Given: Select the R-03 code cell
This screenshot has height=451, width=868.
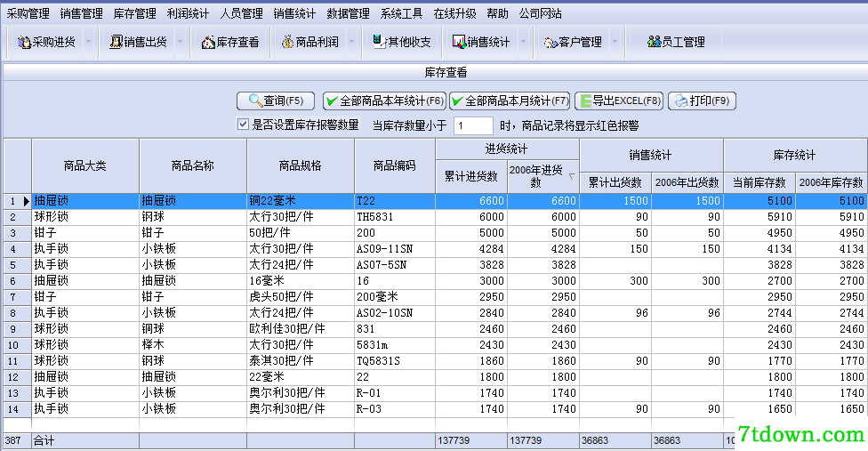Looking at the screenshot, I should (x=395, y=409).
